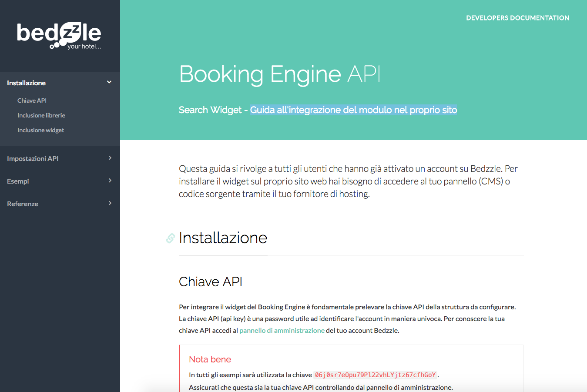Click the Booking Engine API title
Screen dimensions: 587x392
[280, 74]
